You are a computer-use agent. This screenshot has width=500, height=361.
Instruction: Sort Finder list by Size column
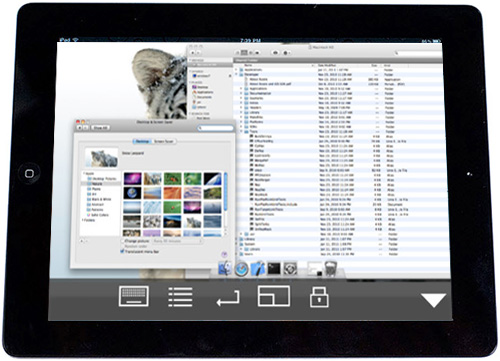(375, 65)
